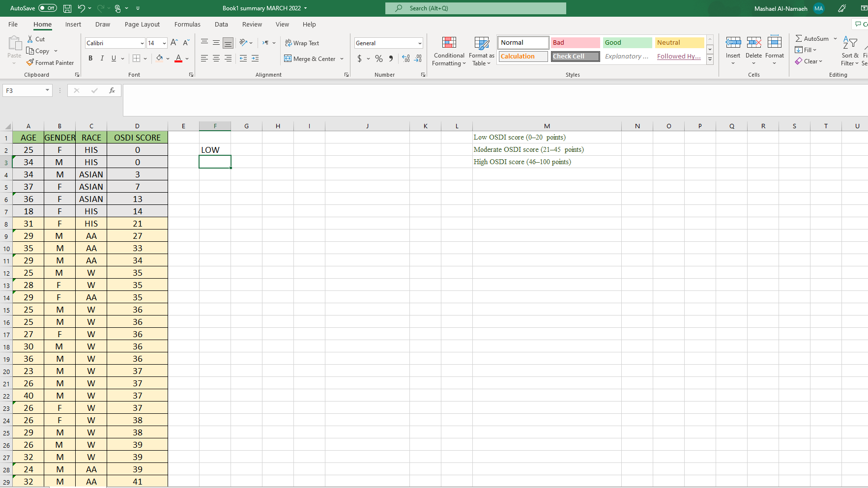This screenshot has height=488, width=868.
Task: Open the Formulas ribbon tab
Action: (187, 25)
